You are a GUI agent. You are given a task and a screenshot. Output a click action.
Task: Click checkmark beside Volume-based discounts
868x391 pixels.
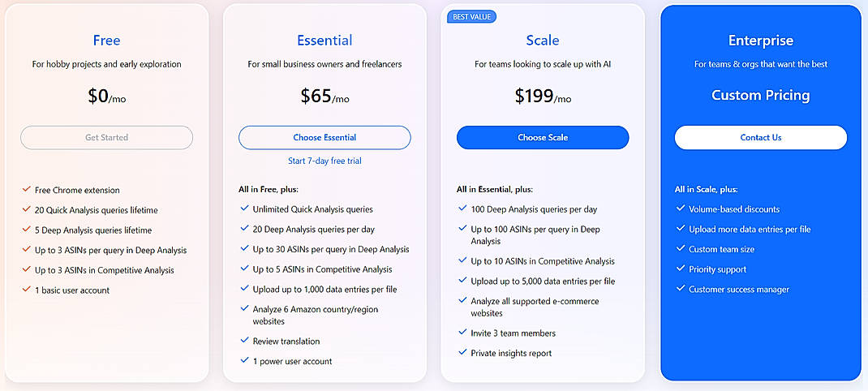pos(681,209)
